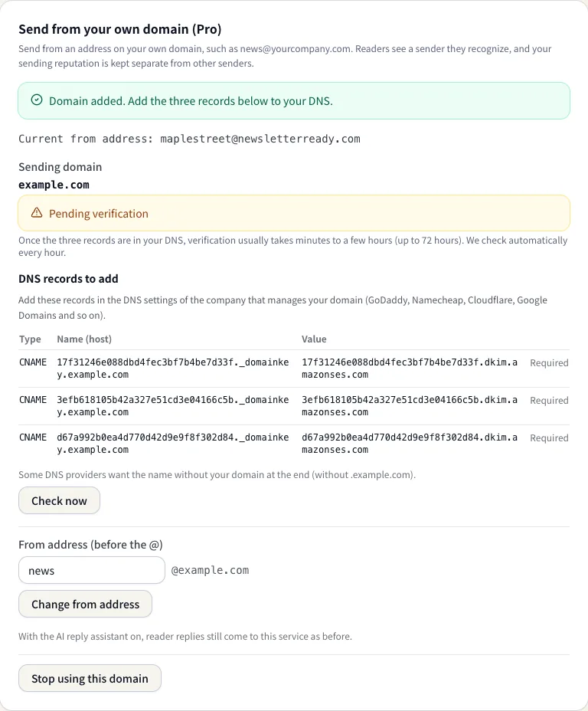588x711 pixels.
Task: Click From address (before the @) label
Action: click(90, 545)
